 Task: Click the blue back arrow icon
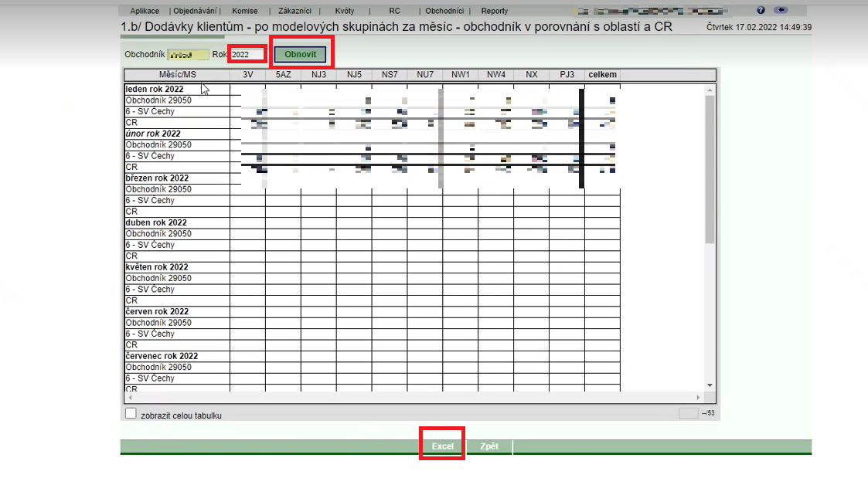coord(780,11)
